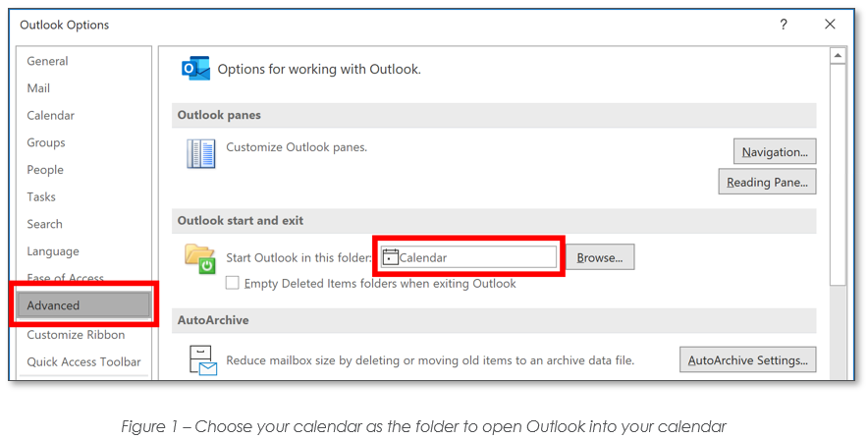The height and width of the screenshot is (439, 868).
Task: Open Quick Access Toolbar settings
Action: coord(83,361)
